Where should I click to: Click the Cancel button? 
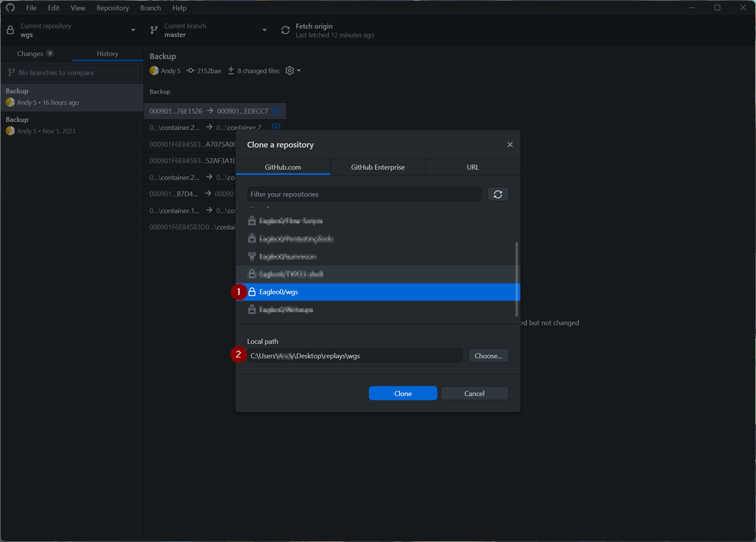475,394
